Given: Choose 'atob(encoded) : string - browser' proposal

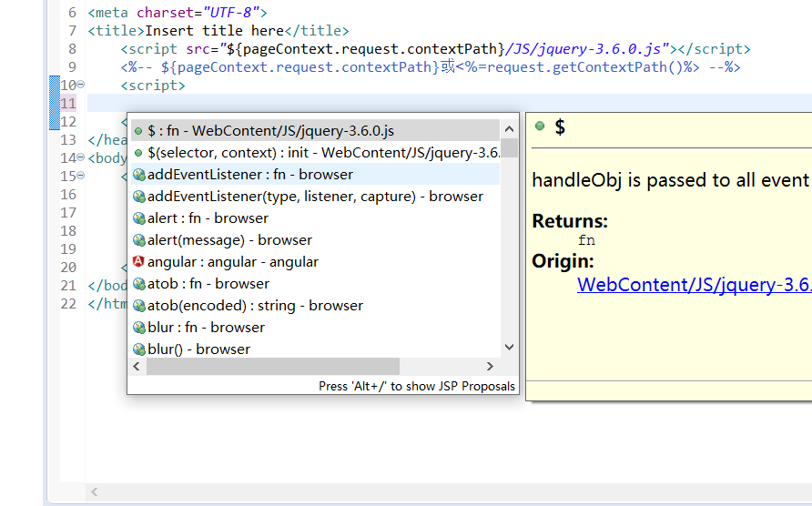Looking at the screenshot, I should tap(315, 306).
